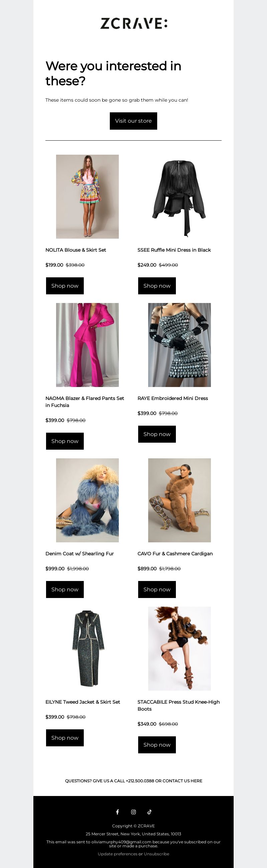
Task: Click the Update preferences link
Action: click(x=117, y=854)
